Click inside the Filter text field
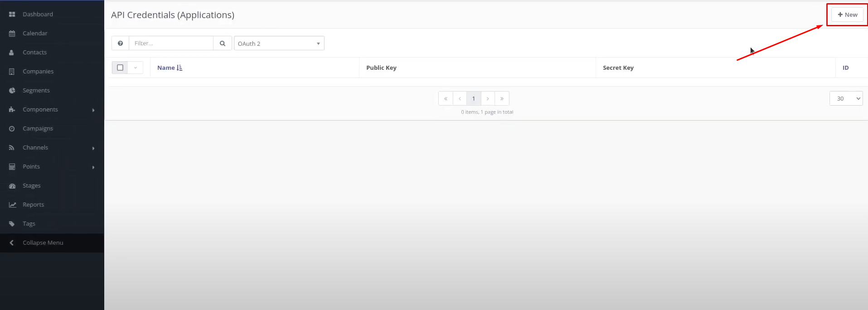Screen dimensions: 868x310 (x=171, y=44)
